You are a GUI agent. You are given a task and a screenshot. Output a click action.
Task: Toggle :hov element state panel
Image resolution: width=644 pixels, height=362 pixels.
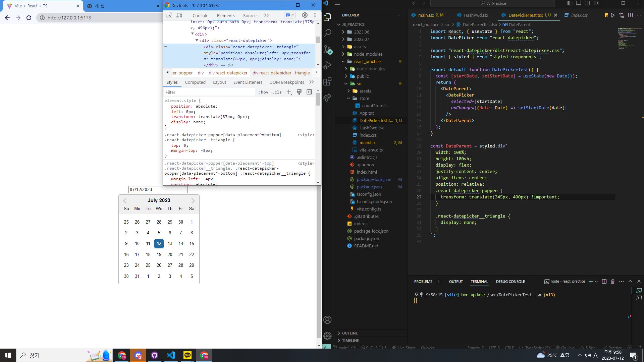pos(263,92)
